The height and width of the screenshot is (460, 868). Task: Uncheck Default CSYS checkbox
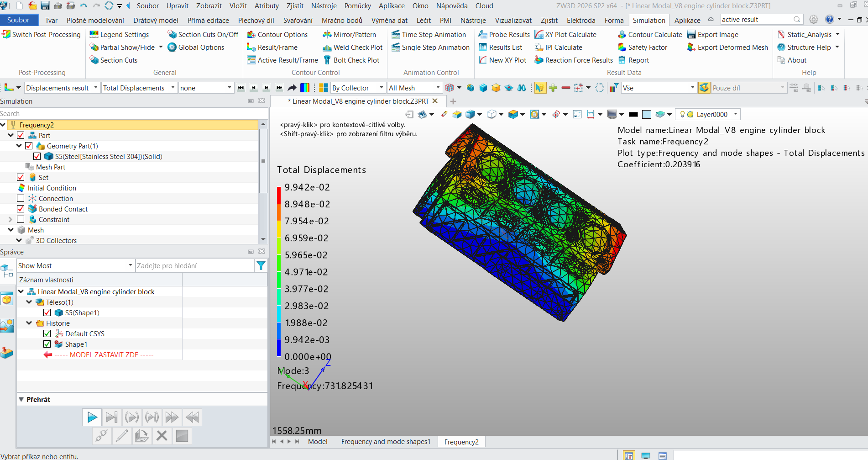coord(47,333)
